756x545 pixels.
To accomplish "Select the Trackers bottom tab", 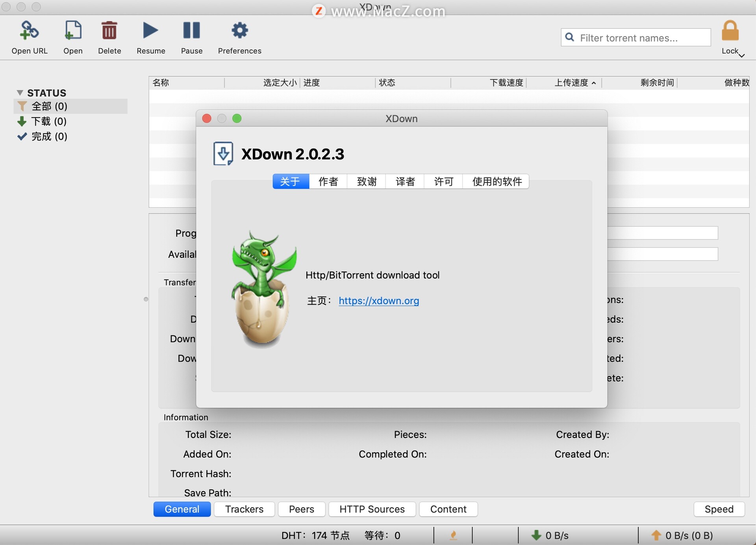I will (244, 509).
